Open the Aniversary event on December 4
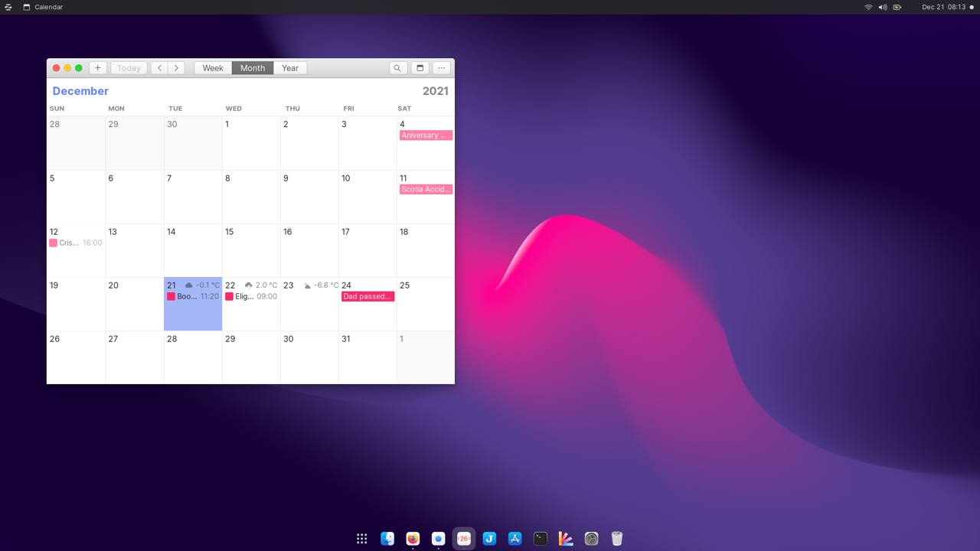Image resolution: width=980 pixels, height=551 pixels. pos(426,135)
